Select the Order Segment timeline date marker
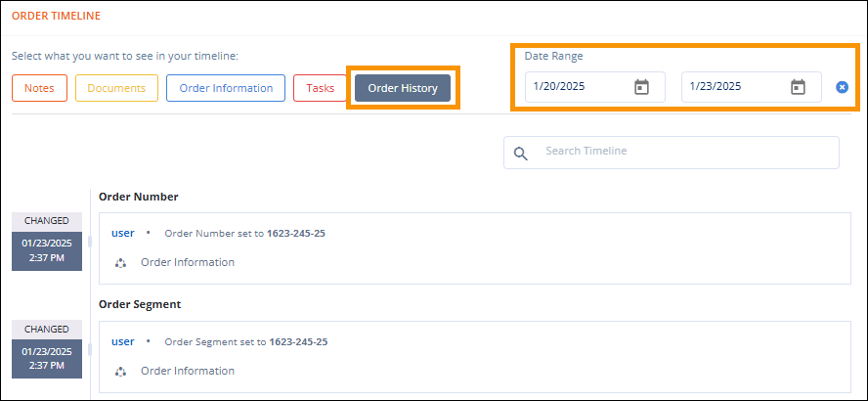 pos(46,358)
